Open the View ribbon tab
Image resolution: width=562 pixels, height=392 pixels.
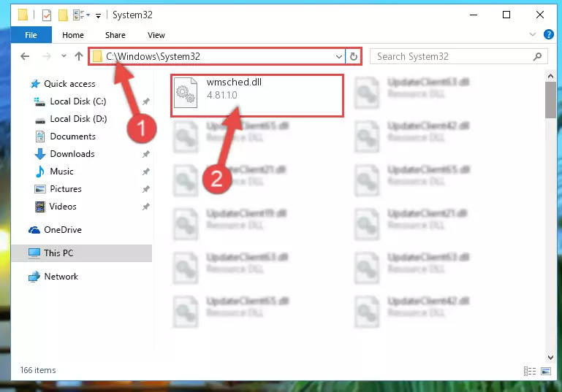pos(156,35)
